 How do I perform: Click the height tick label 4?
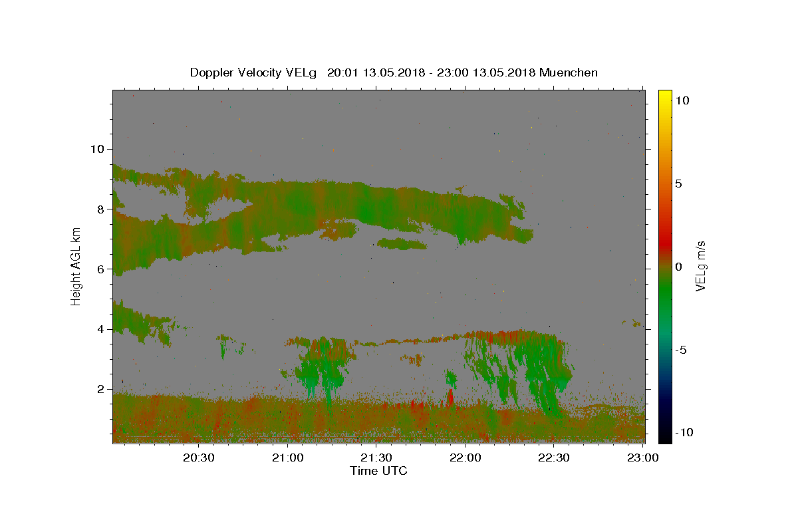click(102, 329)
